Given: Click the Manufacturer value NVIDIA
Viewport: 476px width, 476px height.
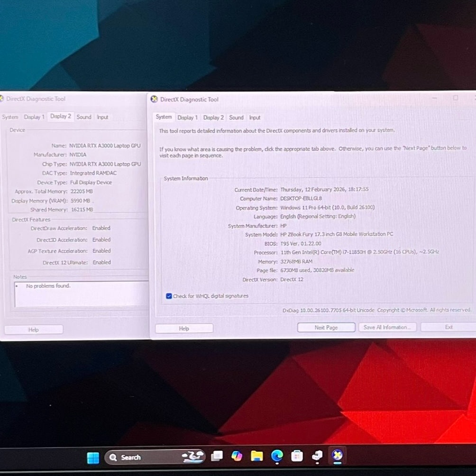Looking at the screenshot, I should [78, 155].
